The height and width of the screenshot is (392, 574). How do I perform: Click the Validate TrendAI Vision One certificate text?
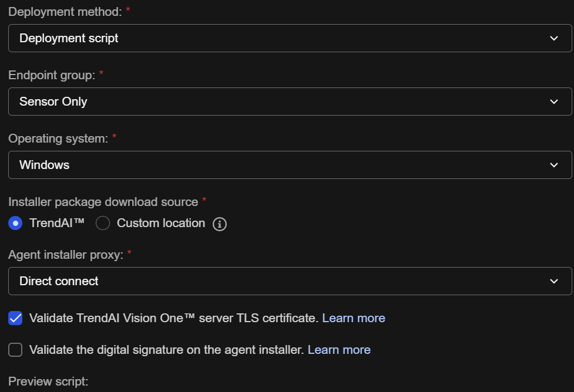click(x=173, y=318)
